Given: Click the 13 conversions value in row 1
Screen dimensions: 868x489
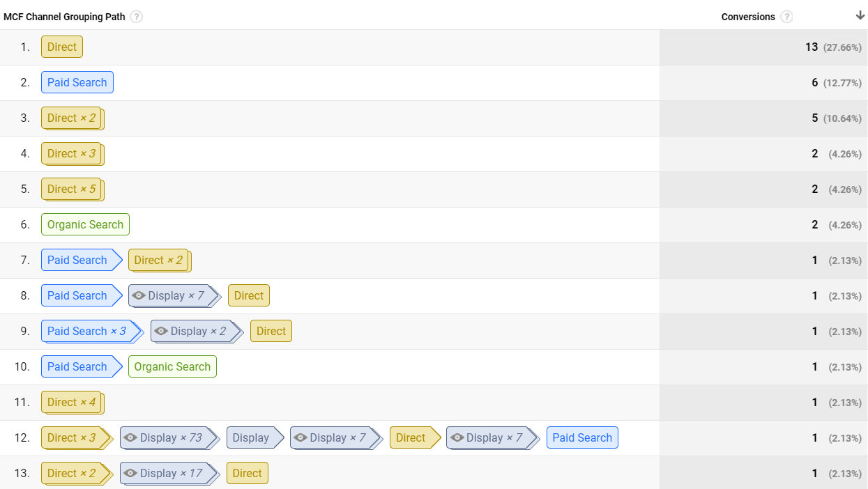Looking at the screenshot, I should tap(811, 47).
